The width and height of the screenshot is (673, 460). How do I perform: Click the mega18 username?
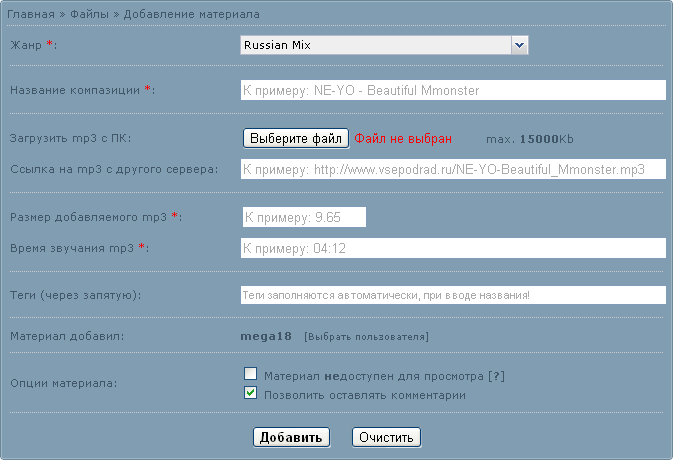pyautogui.click(x=266, y=336)
